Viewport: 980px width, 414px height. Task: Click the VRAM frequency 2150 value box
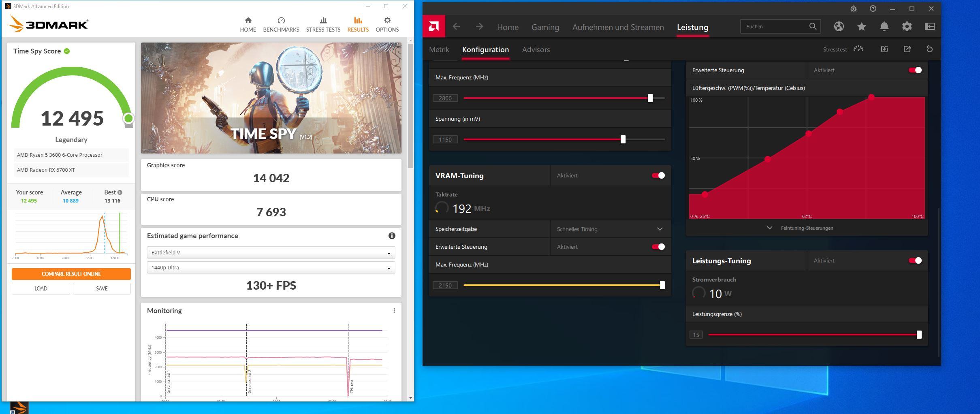click(x=445, y=285)
